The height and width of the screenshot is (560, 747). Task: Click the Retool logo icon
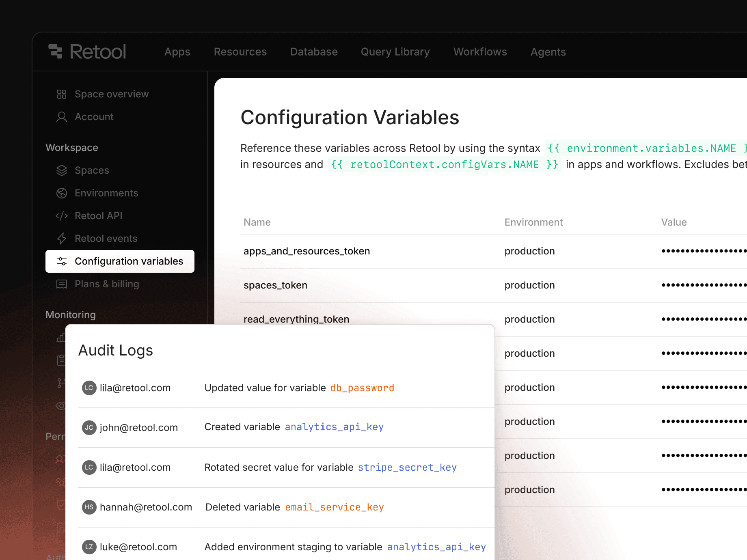pyautogui.click(x=55, y=52)
